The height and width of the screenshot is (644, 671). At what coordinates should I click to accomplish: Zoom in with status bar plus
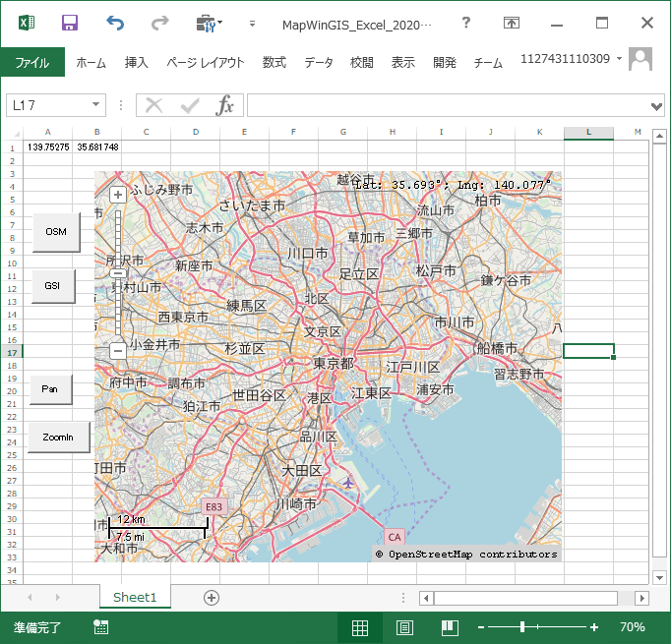[594, 627]
